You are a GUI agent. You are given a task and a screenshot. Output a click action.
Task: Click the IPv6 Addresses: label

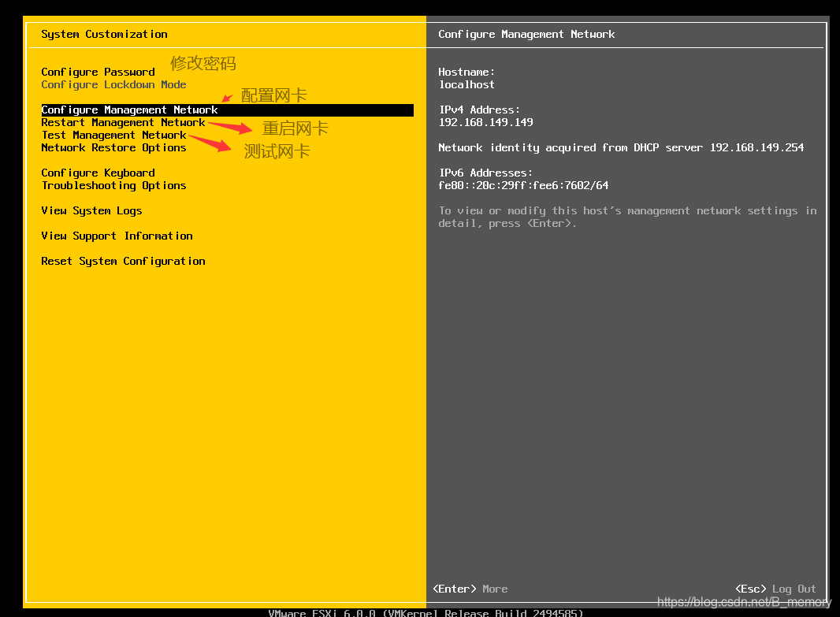486,173
